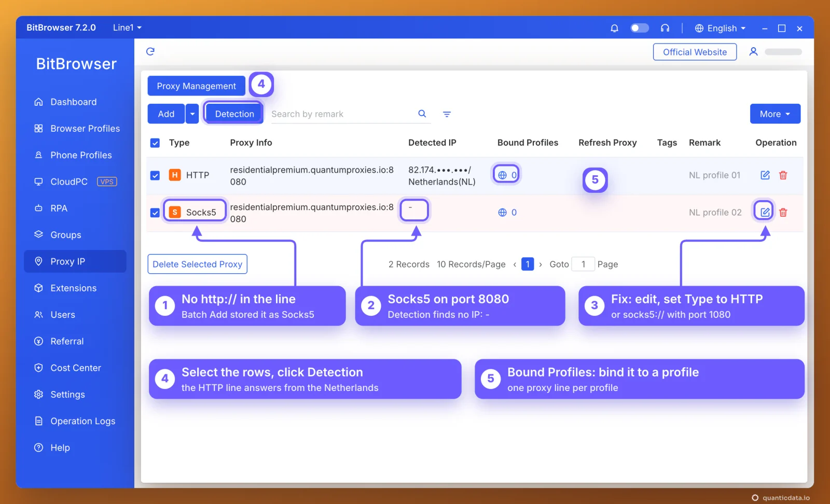Edit the NL profile 02 proxy

[765, 212]
